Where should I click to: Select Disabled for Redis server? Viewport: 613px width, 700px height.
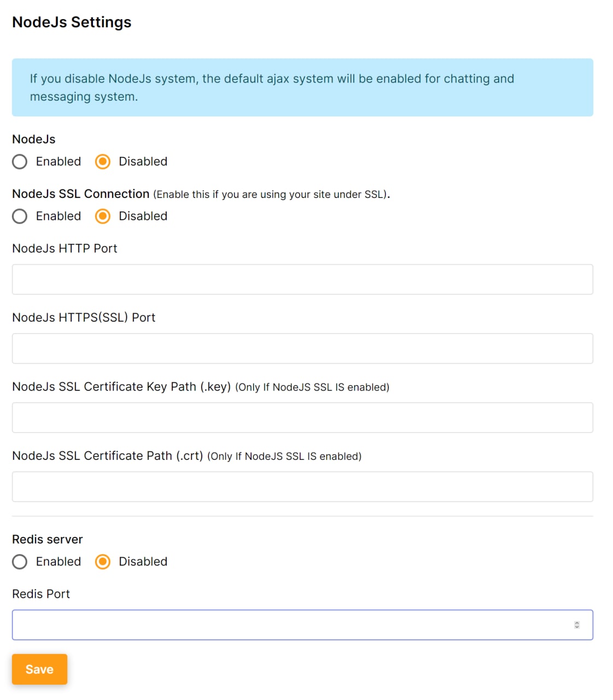pyautogui.click(x=103, y=562)
